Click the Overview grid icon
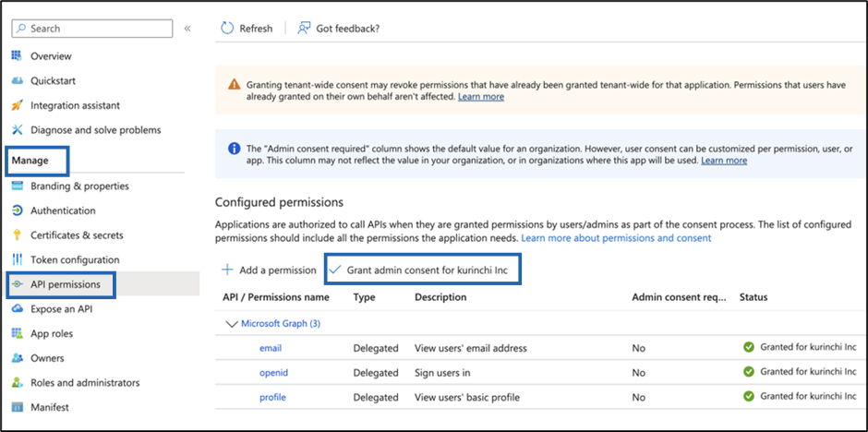The height and width of the screenshot is (432, 868). click(18, 56)
